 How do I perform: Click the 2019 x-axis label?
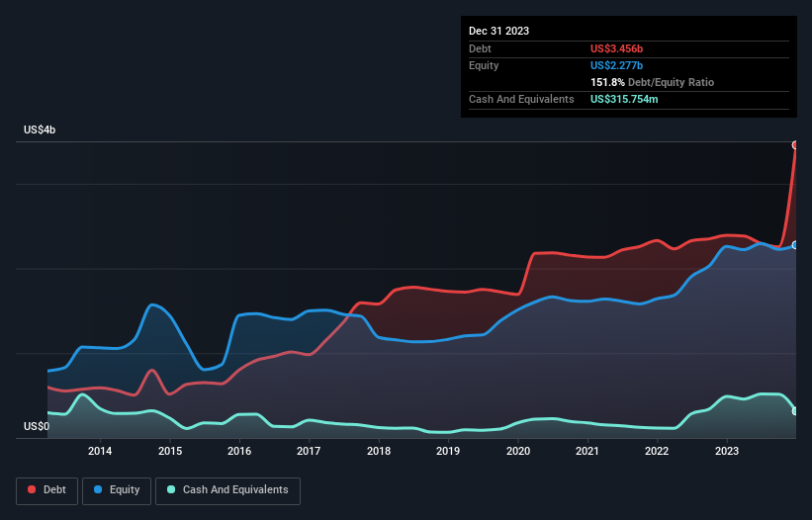point(448,451)
